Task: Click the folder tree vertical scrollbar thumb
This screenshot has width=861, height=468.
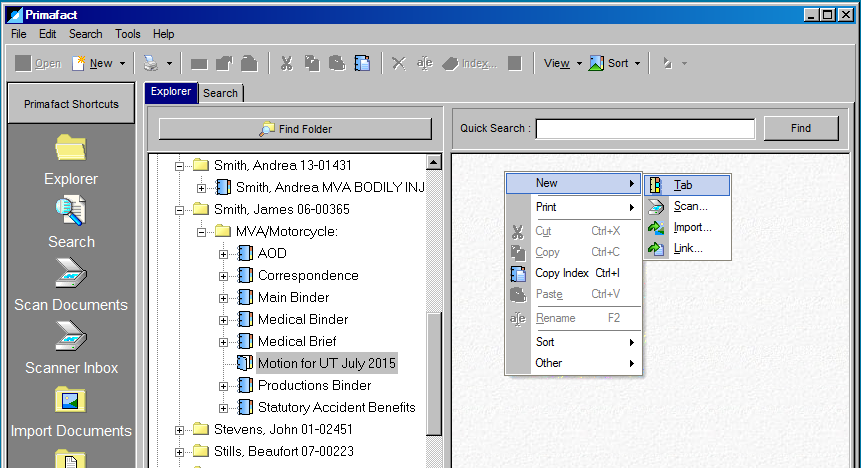Action: 434,374
